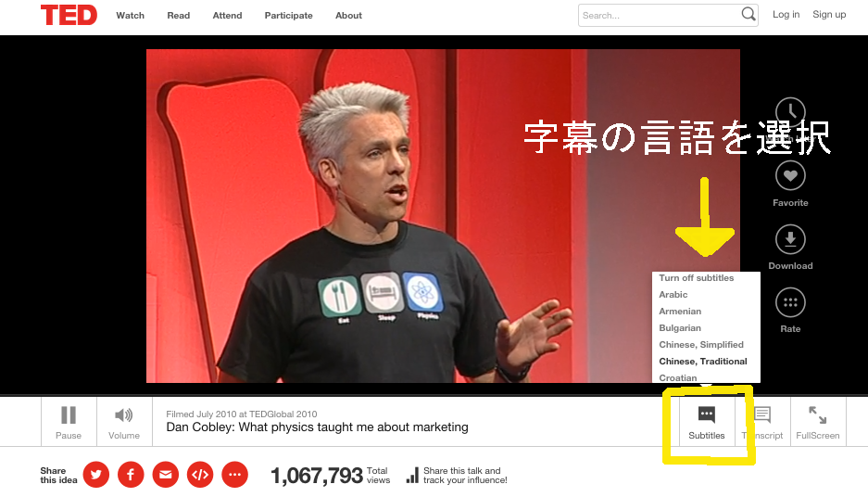Follow the Sign up link
Screen dimensions: 868x497
(x=829, y=15)
